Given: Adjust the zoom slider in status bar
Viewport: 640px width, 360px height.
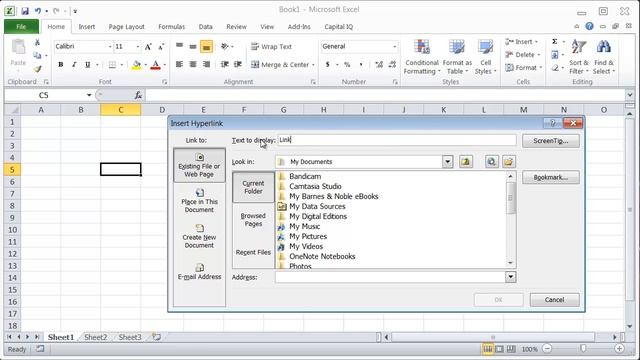Looking at the screenshot, I should (x=583, y=348).
